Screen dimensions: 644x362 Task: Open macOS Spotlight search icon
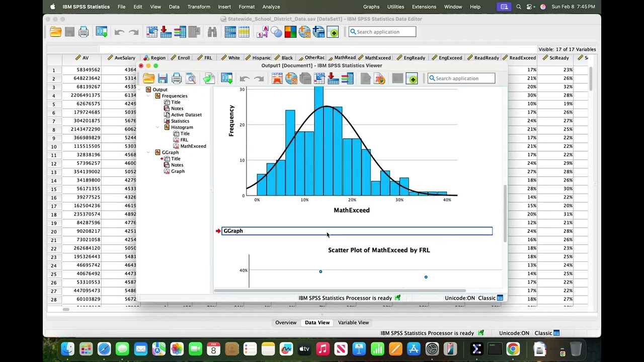519,7
